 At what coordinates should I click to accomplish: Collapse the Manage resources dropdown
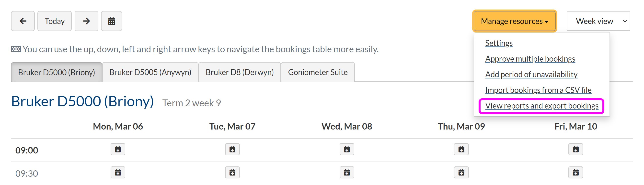(x=514, y=21)
